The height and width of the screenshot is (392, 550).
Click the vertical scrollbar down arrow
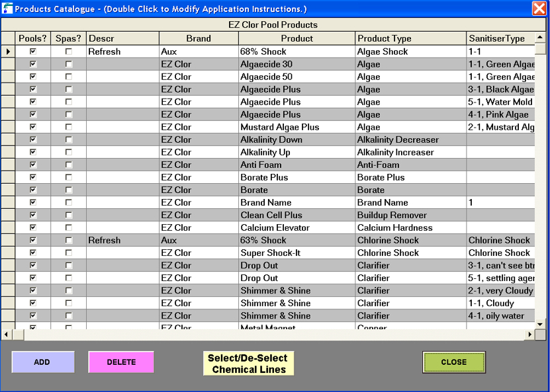click(x=540, y=324)
